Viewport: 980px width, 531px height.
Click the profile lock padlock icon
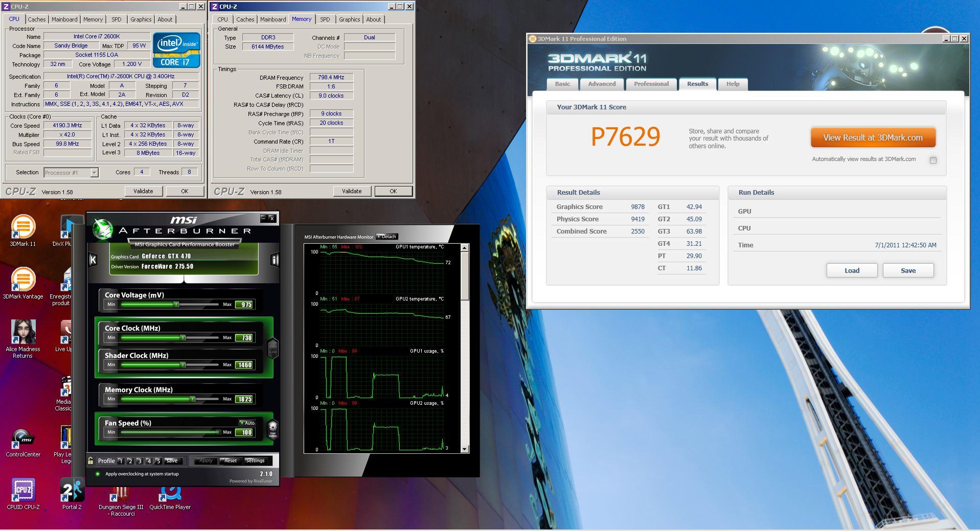tap(90, 460)
